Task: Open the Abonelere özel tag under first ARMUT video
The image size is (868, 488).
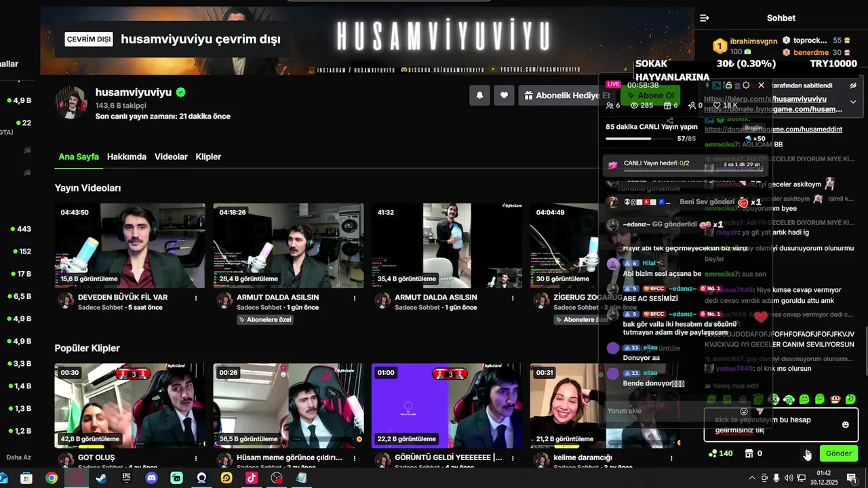Action: click(265, 319)
